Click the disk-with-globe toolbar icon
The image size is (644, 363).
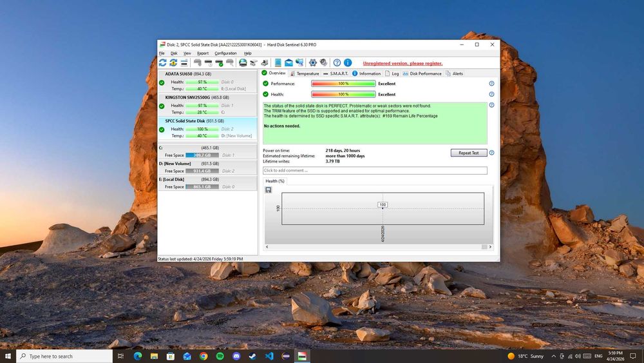243,63
